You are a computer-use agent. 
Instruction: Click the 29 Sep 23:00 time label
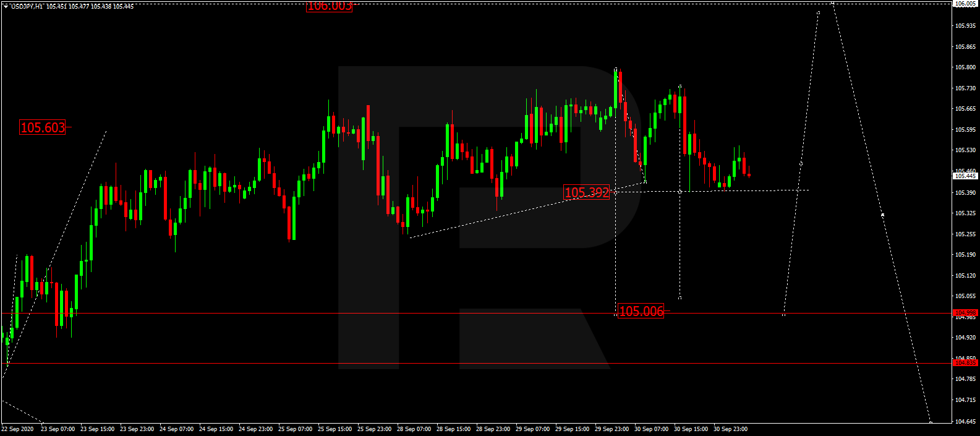point(611,429)
